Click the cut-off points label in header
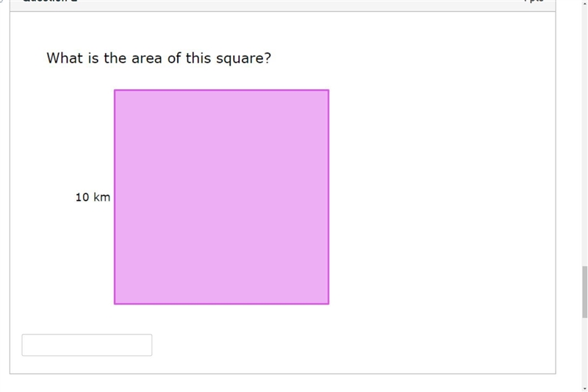 tap(534, 1)
